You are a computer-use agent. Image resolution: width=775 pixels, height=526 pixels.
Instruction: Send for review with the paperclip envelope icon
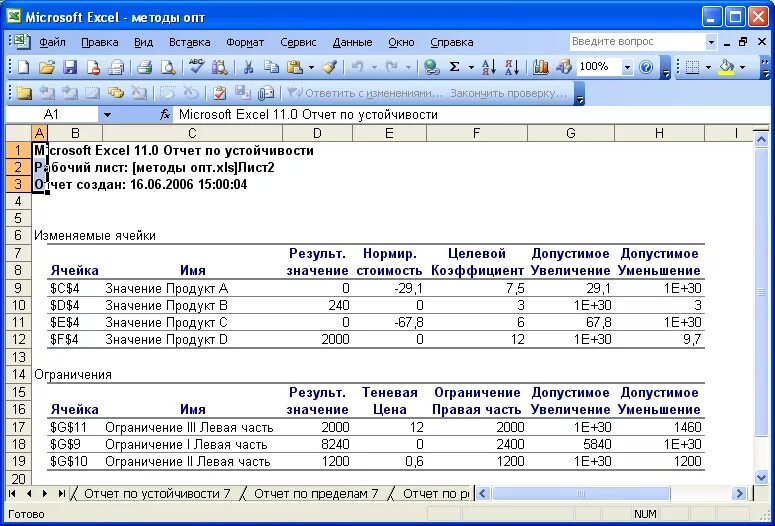coord(266,92)
